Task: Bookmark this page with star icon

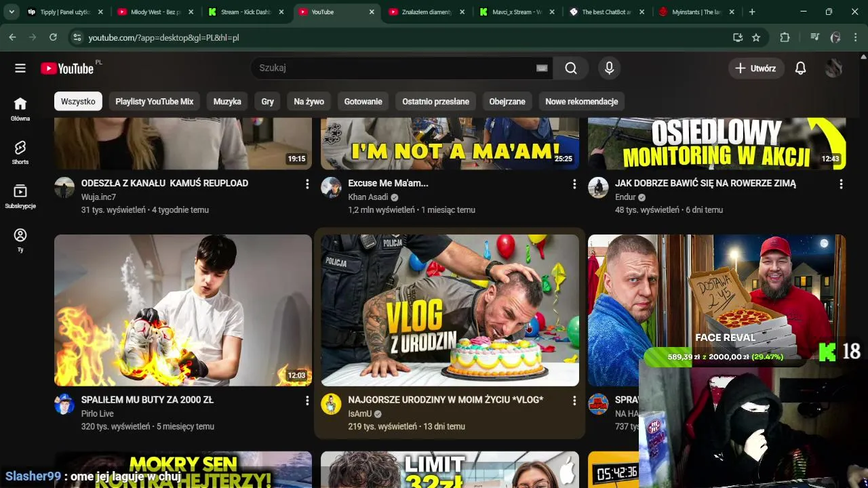Action: click(756, 37)
